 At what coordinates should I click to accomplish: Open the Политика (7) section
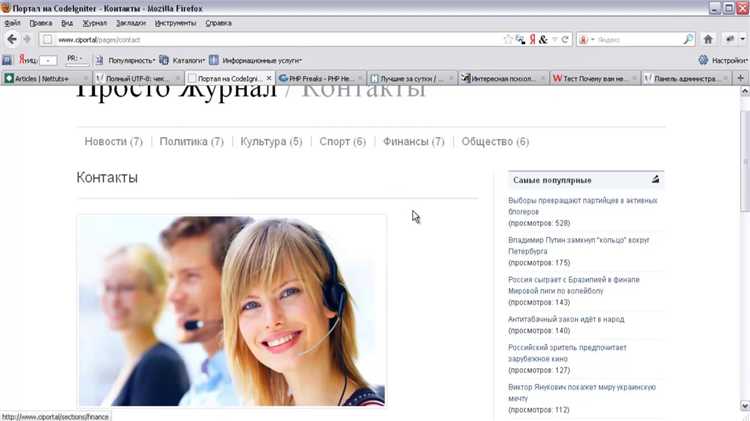[191, 142]
